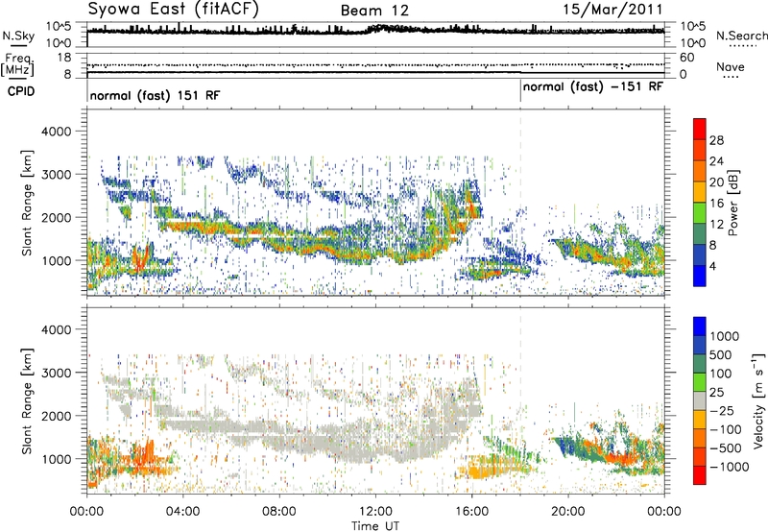Viewport: 768px width, 532px height.
Task: Click the 'Power [dB]' colorbar label
Action: point(732,203)
